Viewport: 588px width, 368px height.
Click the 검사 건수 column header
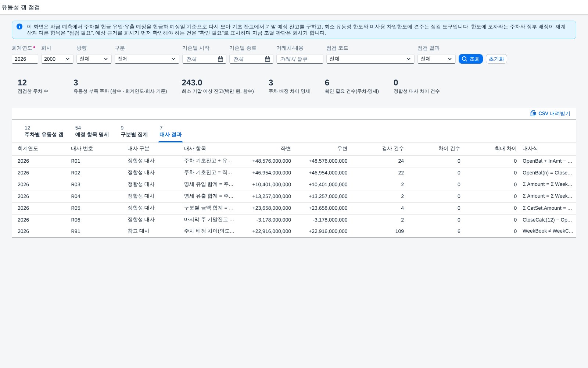(x=393, y=149)
